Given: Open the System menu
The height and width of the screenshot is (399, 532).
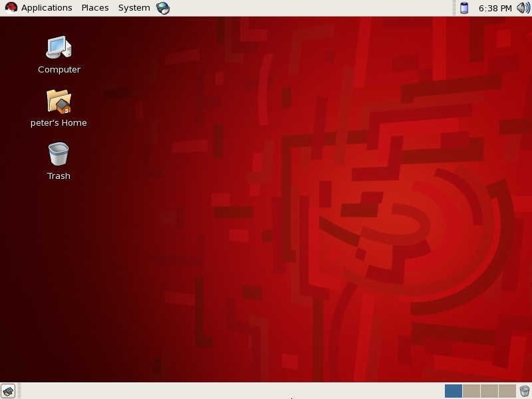Looking at the screenshot, I should coord(134,8).
